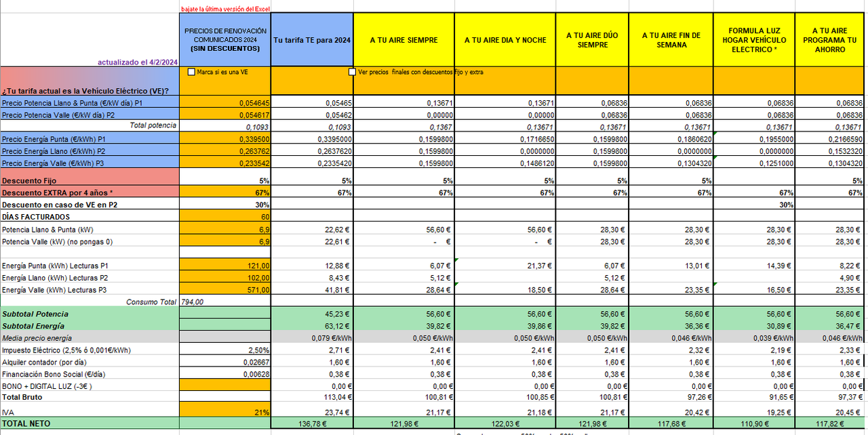Select the 'A TU AIRE DIA Y NOCHE' header
Image resolution: width=868 pixels, height=435 pixels.
tap(505, 40)
